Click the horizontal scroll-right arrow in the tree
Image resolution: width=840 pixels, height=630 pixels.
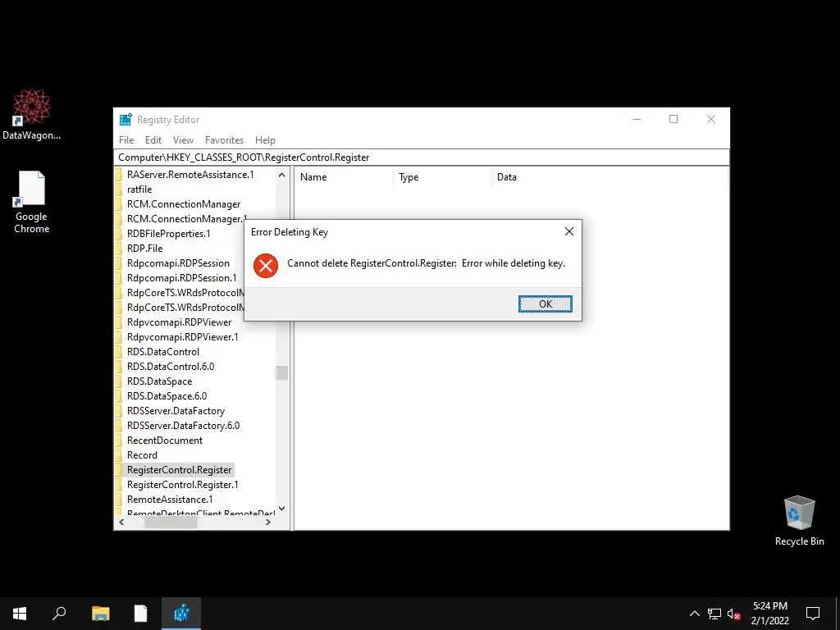point(268,522)
